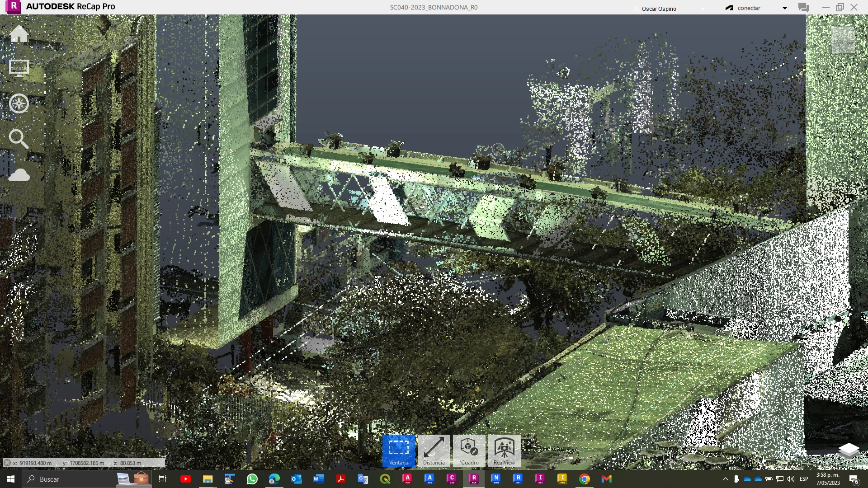Open the display settings monitor icon
This screenshot has height=488, width=868.
19,68
